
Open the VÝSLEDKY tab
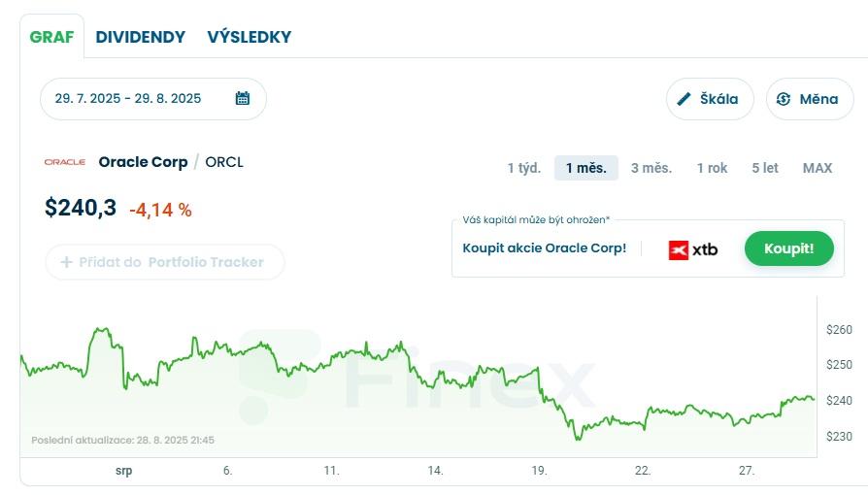click(x=249, y=37)
